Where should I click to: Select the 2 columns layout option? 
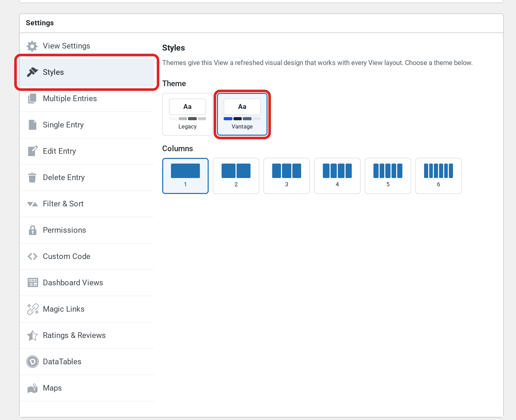[236, 176]
